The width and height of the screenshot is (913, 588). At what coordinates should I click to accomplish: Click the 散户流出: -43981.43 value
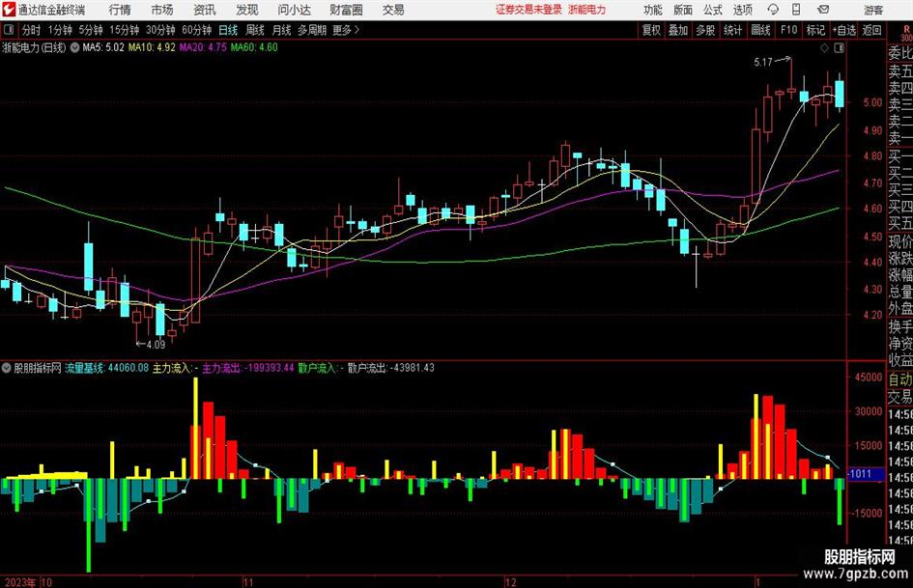pos(390,368)
